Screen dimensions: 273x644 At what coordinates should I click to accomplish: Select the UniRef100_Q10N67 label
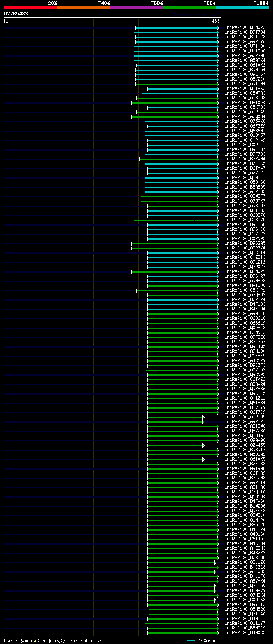tap(245, 135)
